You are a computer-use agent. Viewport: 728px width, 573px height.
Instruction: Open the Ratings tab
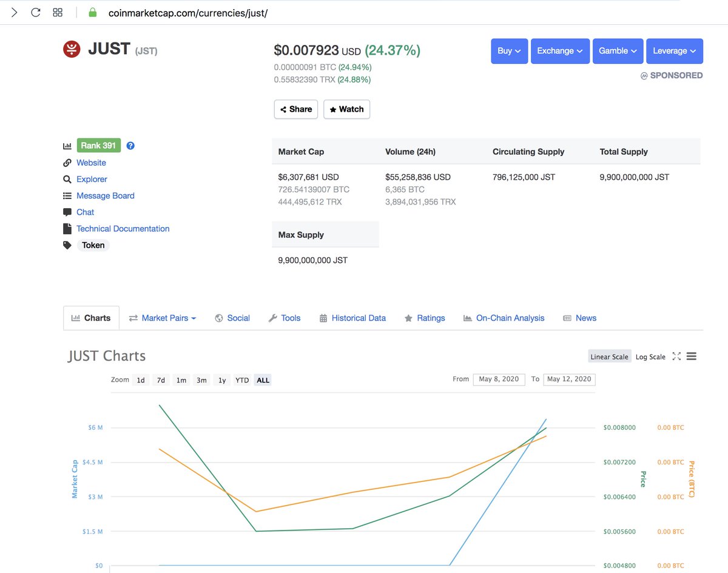(x=425, y=318)
